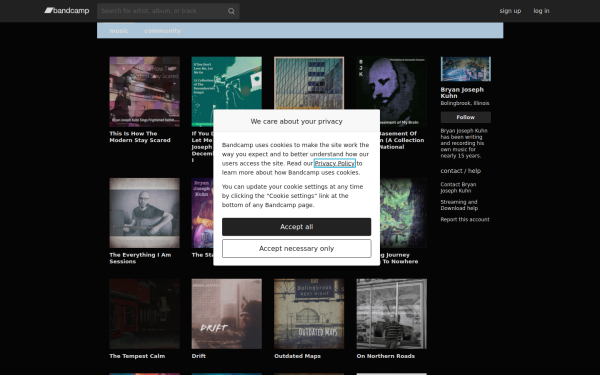Click the Bryan Joseph Kuhn artist name
The height and width of the screenshot is (375, 600).
coord(462,93)
